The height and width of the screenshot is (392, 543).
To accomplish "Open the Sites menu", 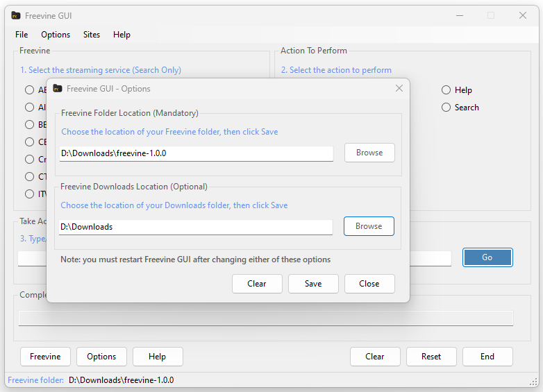I will (x=92, y=35).
